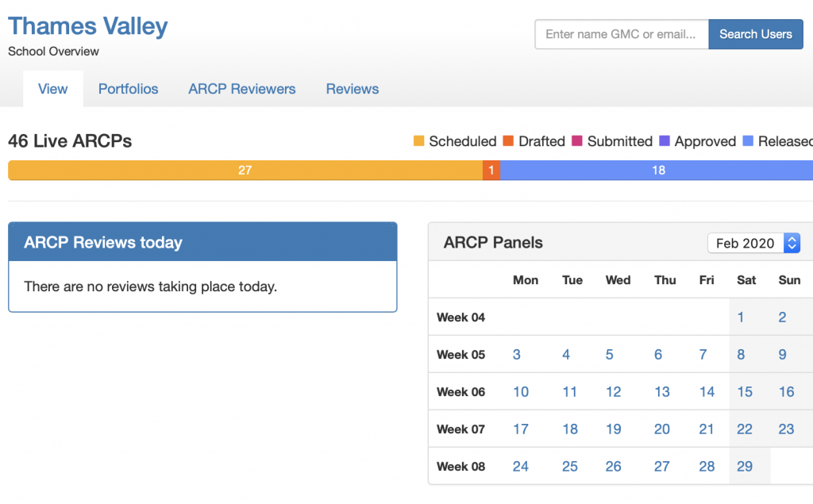
Task: Open calendar date 21
Action: point(706,429)
